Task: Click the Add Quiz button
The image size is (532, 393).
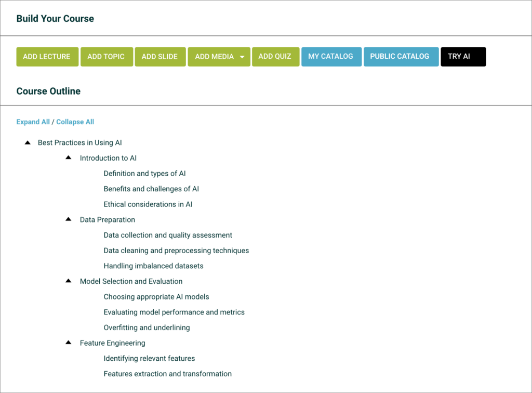Action: [275, 57]
